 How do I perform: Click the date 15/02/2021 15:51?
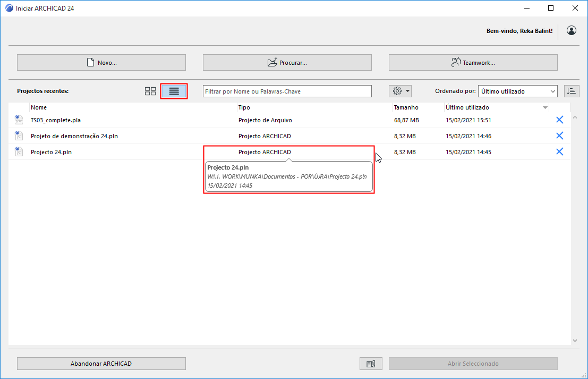click(x=468, y=120)
